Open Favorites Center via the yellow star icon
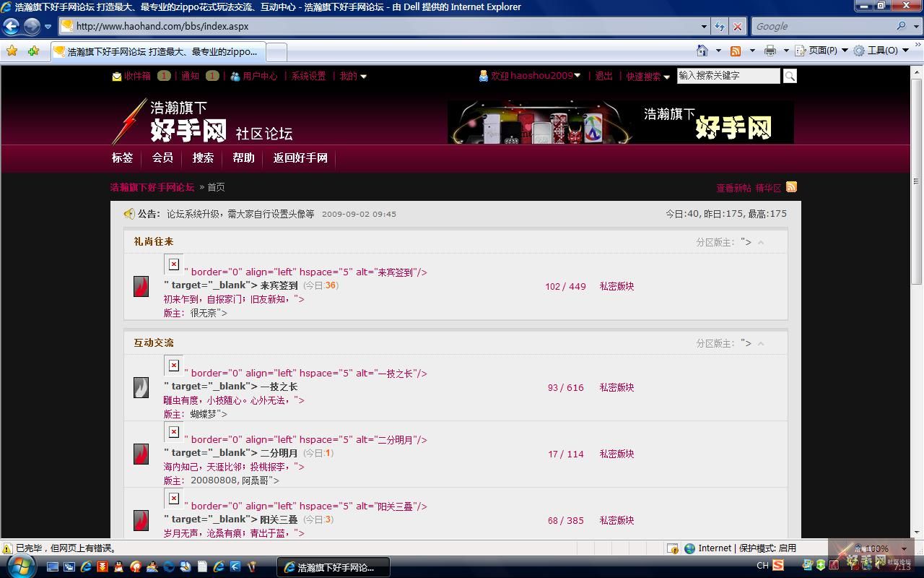924x578 pixels. tap(12, 51)
